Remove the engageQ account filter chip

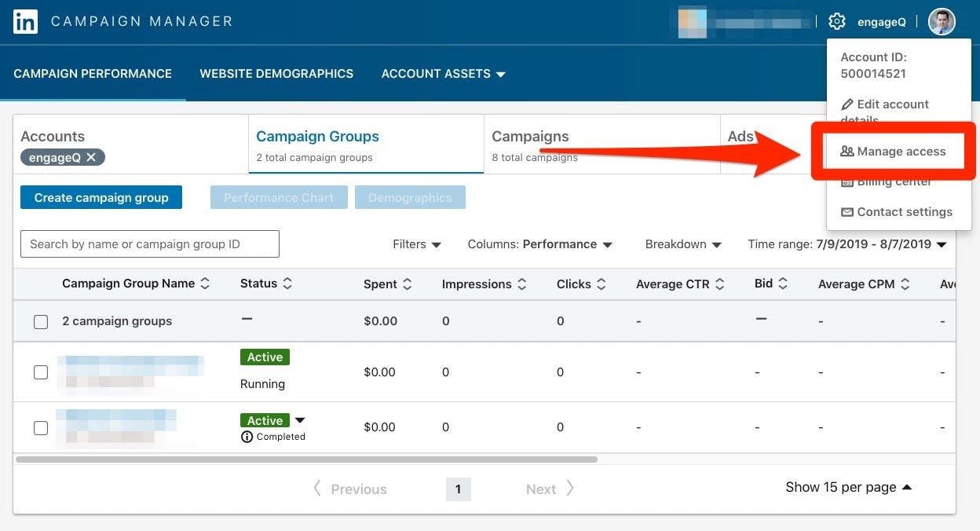(91, 157)
